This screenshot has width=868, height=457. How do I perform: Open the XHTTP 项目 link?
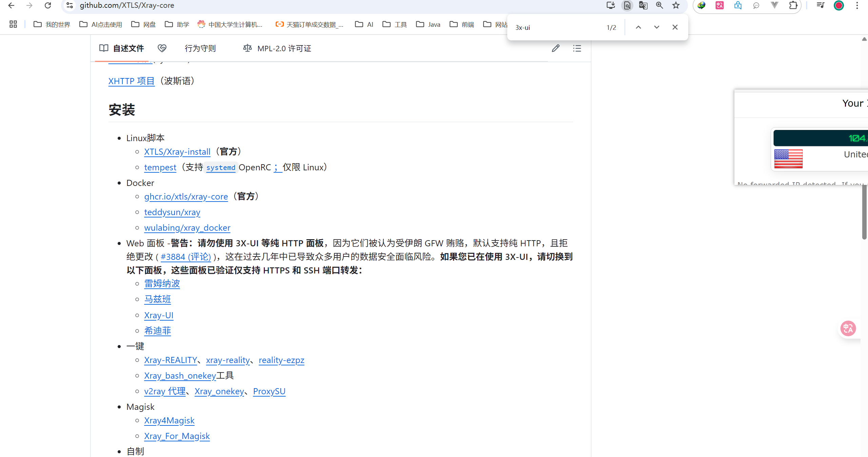coord(132,81)
